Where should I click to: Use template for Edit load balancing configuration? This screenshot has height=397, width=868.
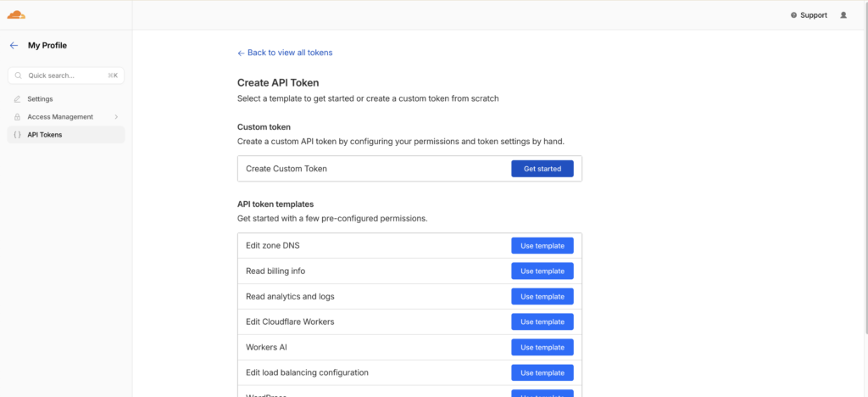[x=542, y=372]
